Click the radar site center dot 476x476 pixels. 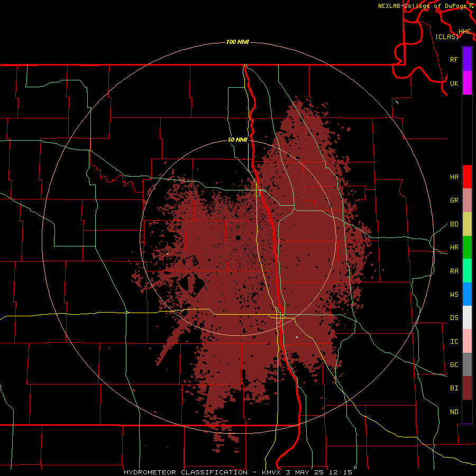tap(237, 237)
